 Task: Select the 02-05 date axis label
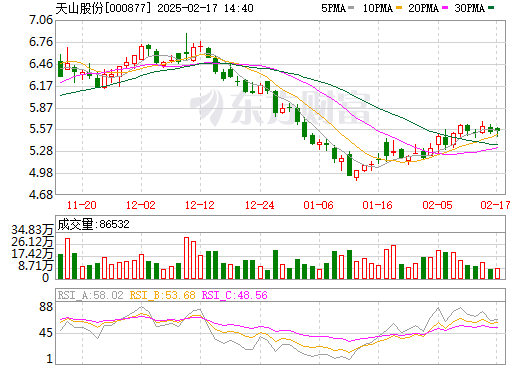pos(437,205)
